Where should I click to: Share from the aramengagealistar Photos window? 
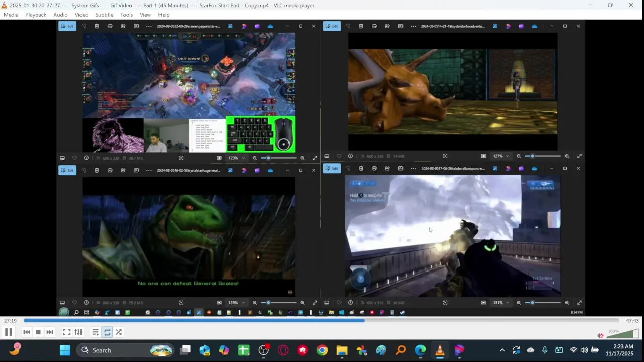tap(123, 26)
